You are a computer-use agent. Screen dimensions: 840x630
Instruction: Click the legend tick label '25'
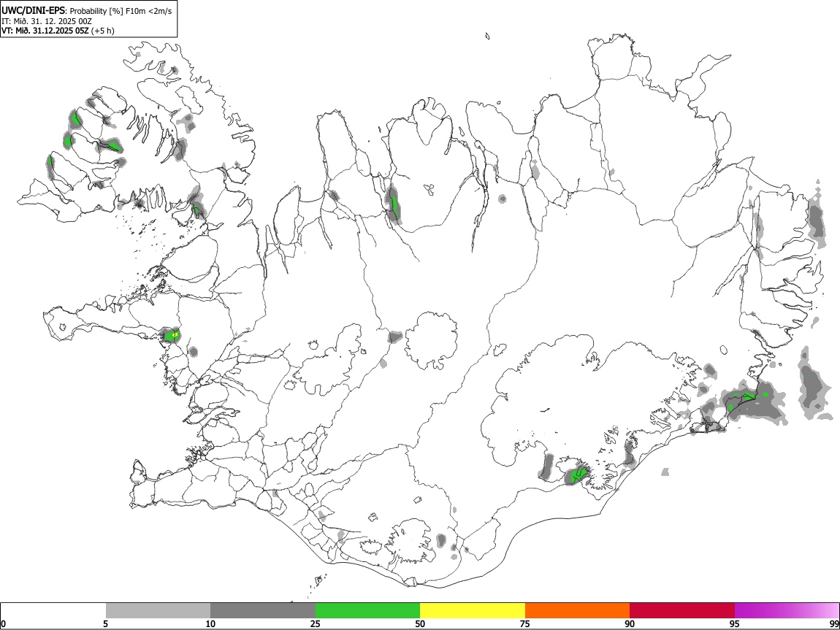(x=316, y=624)
